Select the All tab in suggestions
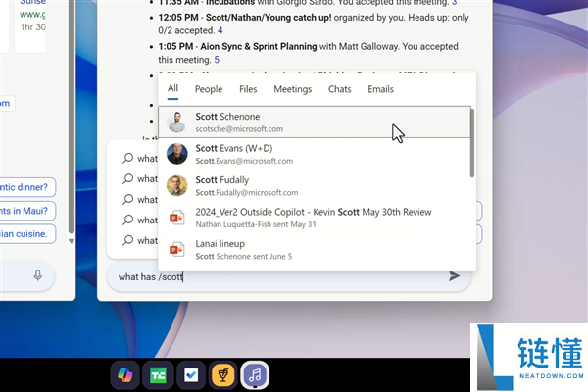The image size is (588, 392). click(x=172, y=88)
